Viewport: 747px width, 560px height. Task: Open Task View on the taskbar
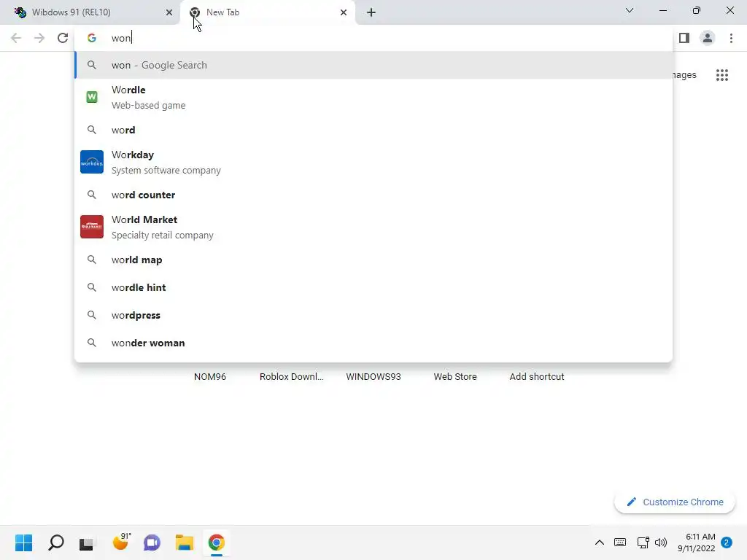pos(88,542)
